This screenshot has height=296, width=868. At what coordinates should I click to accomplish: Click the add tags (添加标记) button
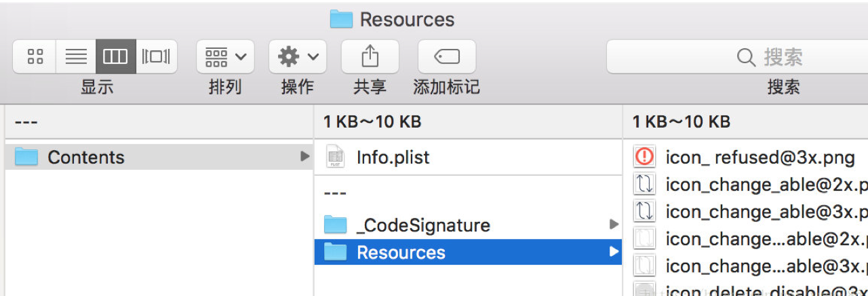click(446, 56)
